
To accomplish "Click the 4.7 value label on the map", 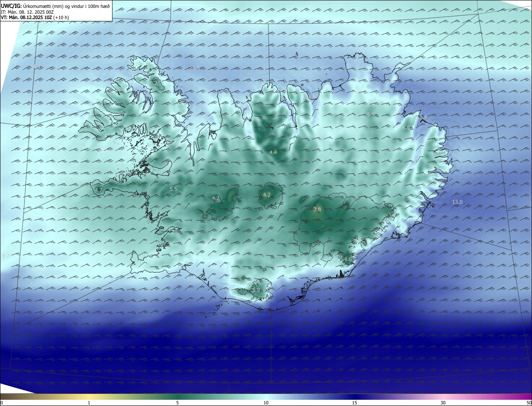I will [x=99, y=190].
